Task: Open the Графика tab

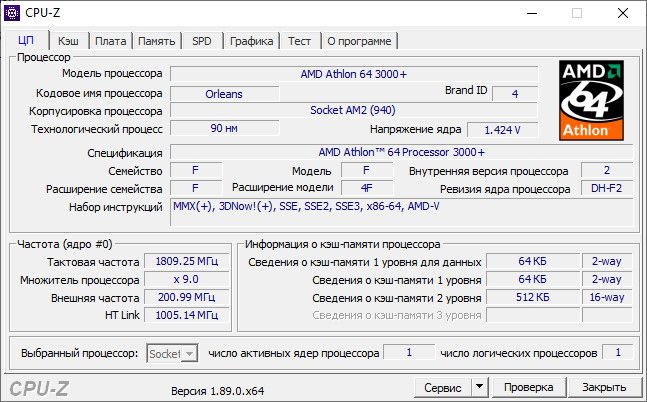Action: coord(251,41)
